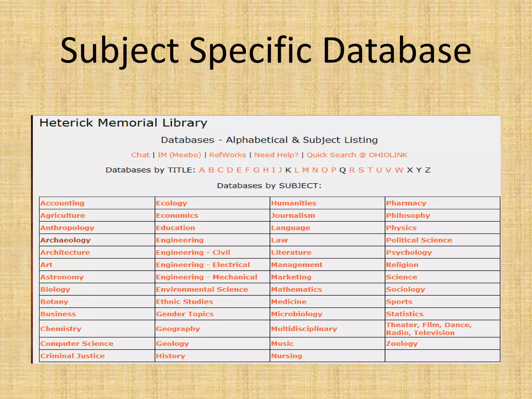Screen dimensions: 532x399
Task: Select the Philosophy subject
Action: (x=408, y=216)
